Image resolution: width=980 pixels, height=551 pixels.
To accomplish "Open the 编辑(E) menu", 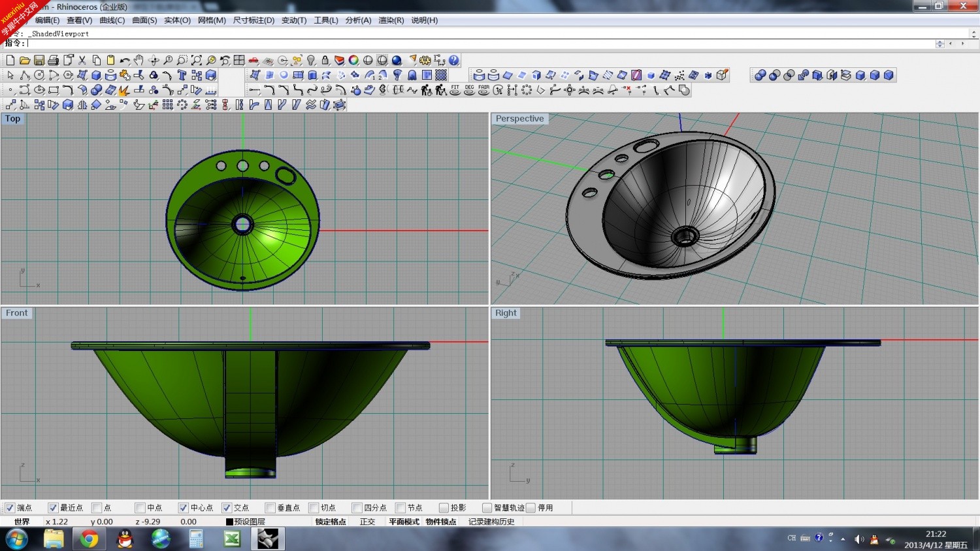I will [47, 20].
